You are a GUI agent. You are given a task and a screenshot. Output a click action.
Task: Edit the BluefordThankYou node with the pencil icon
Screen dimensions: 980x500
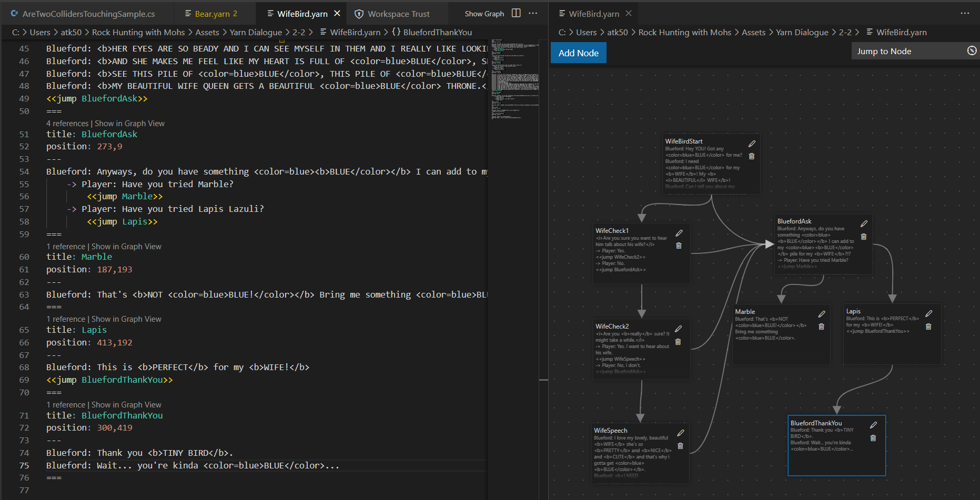tap(874, 424)
